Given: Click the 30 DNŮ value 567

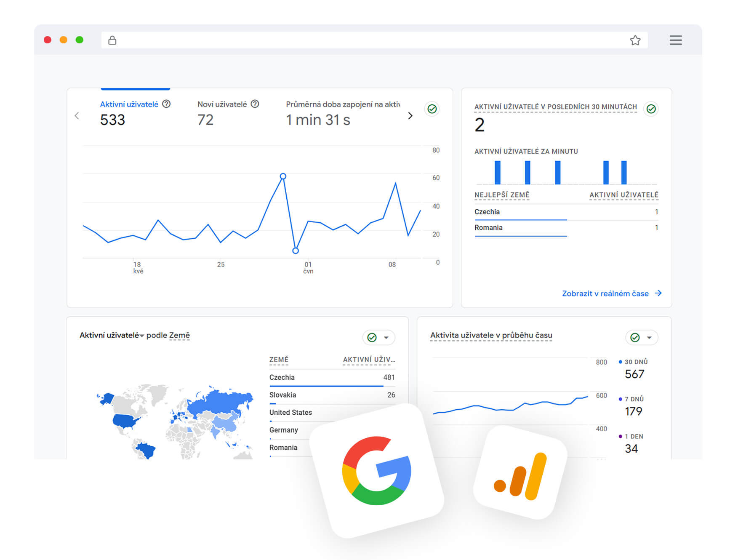Looking at the screenshot, I should [634, 374].
